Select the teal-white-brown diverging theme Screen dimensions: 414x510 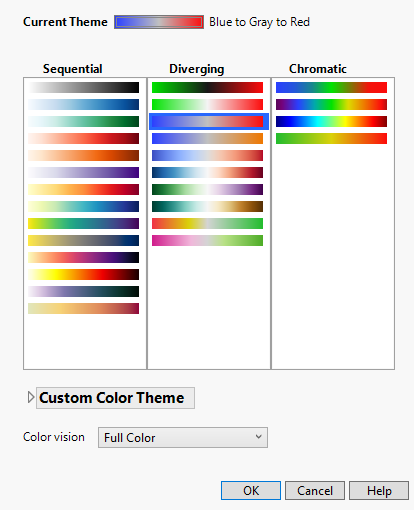[207, 206]
